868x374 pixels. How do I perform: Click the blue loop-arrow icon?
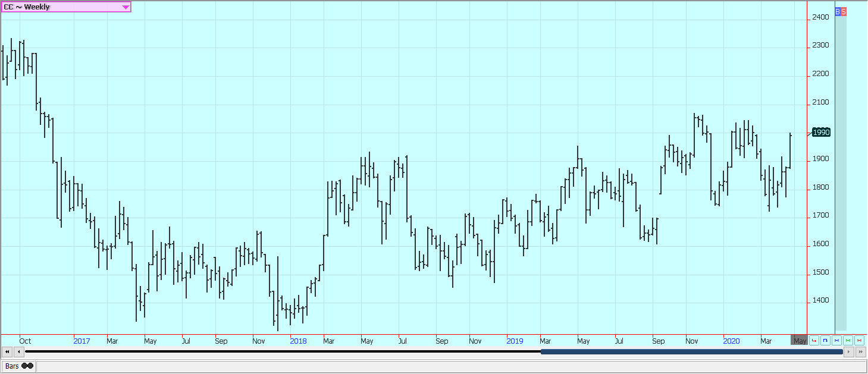[x=825, y=341]
